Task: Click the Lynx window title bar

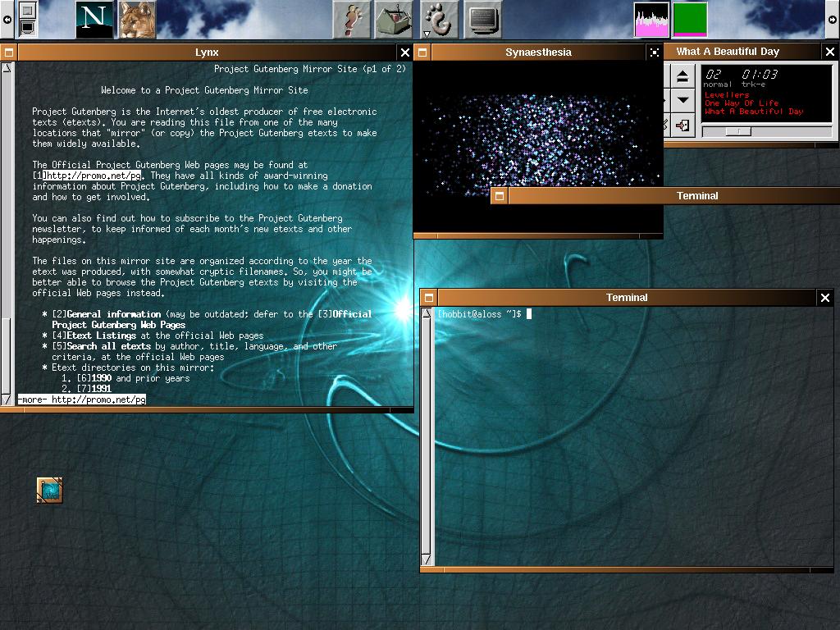Action: click(x=207, y=52)
